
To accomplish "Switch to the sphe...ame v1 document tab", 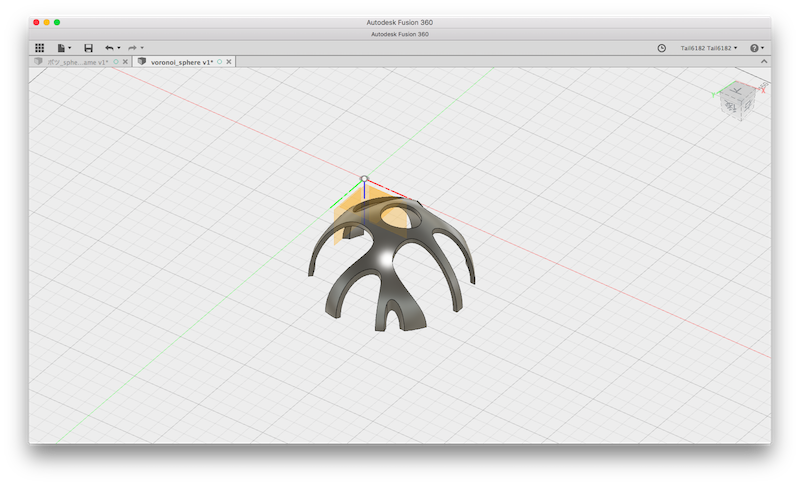I will click(78, 62).
